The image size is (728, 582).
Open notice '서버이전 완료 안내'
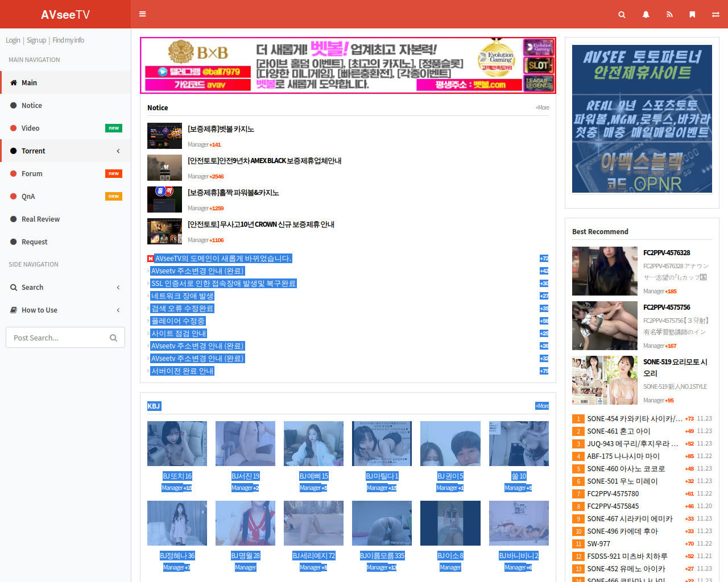coord(182,371)
